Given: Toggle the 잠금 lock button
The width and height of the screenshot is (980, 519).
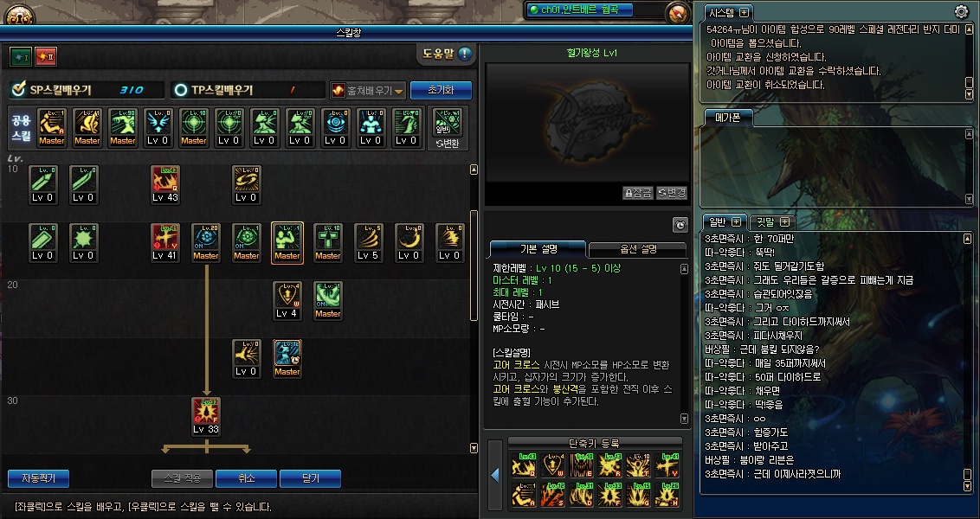Looking at the screenshot, I should pyautogui.click(x=638, y=192).
